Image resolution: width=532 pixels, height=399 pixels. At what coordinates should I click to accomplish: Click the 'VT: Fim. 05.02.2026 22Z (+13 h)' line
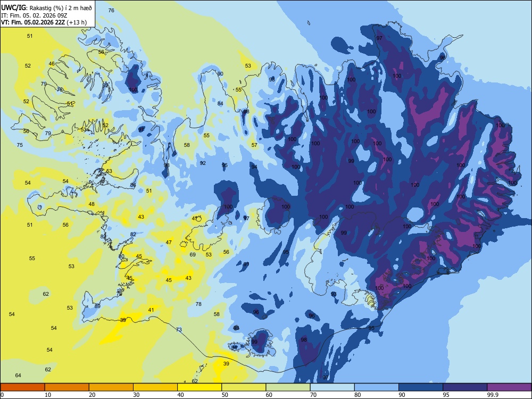coord(44,22)
